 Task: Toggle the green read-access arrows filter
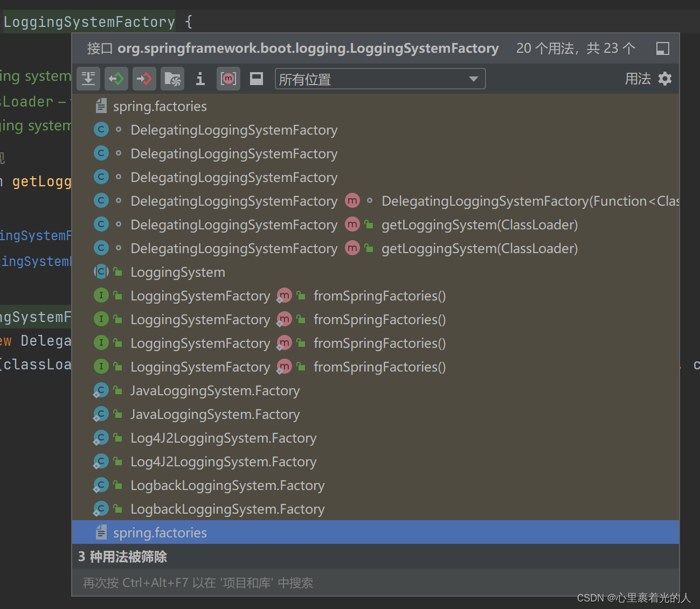point(116,79)
